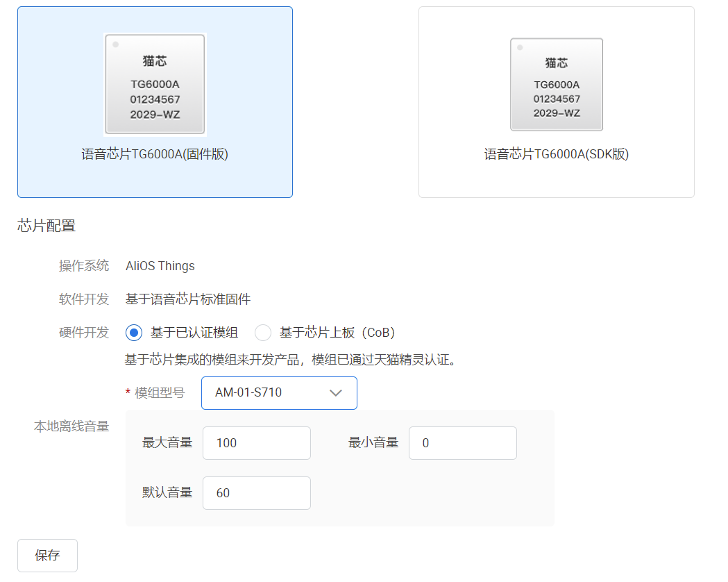Select the 语音芯片TG6000A(固件版) chip card
This screenshot has height=582, width=728.
coord(155,102)
